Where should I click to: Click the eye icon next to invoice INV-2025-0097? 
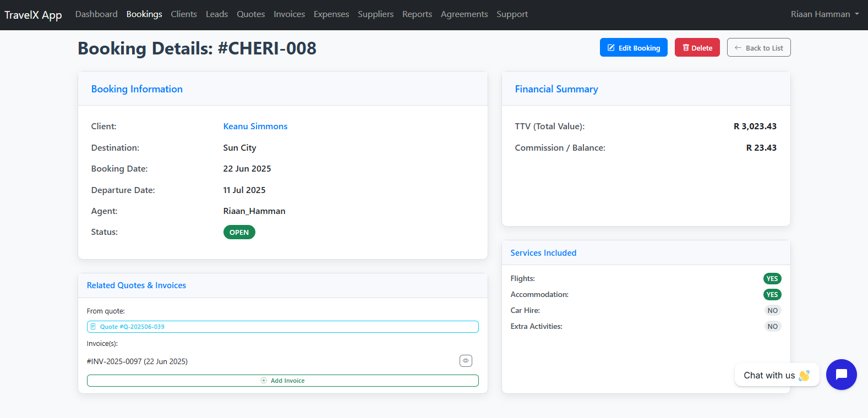[466, 361]
